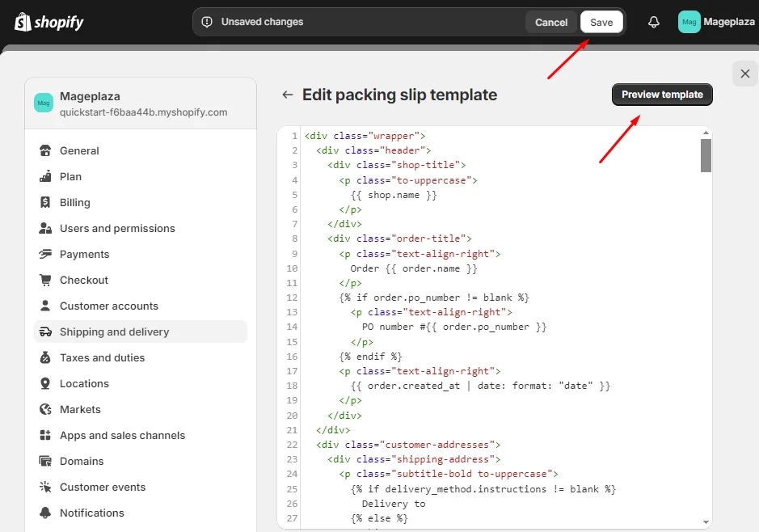Image resolution: width=759 pixels, height=532 pixels.
Task: Click the Payments card icon
Action: coord(46,254)
